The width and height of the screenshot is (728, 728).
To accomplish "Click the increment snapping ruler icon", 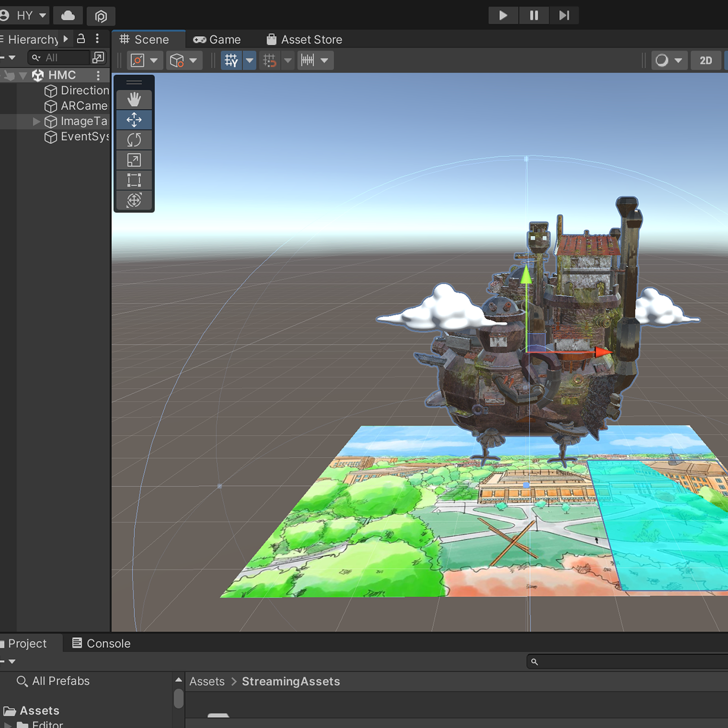I will click(x=308, y=60).
